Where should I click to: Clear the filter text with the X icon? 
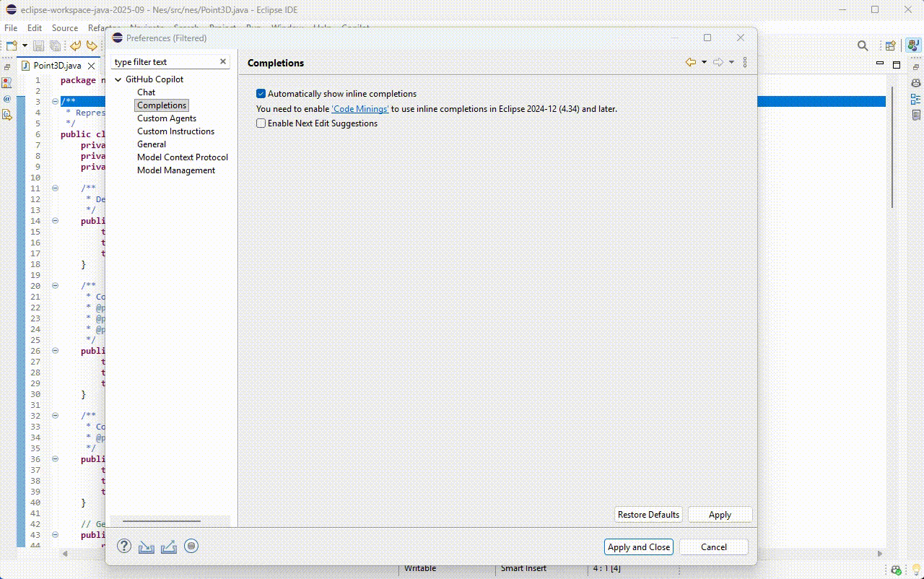(222, 61)
